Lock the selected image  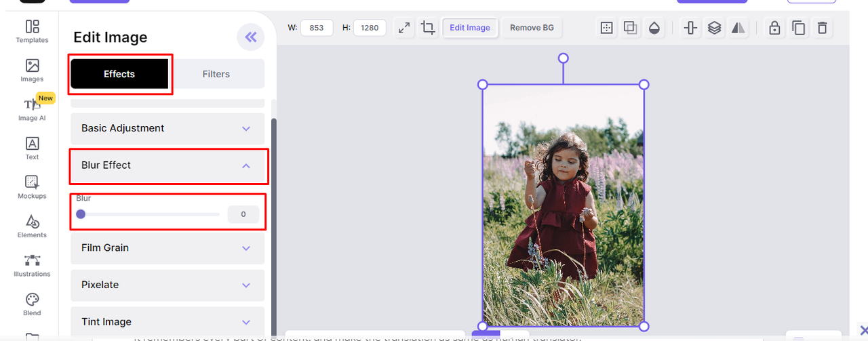click(774, 28)
